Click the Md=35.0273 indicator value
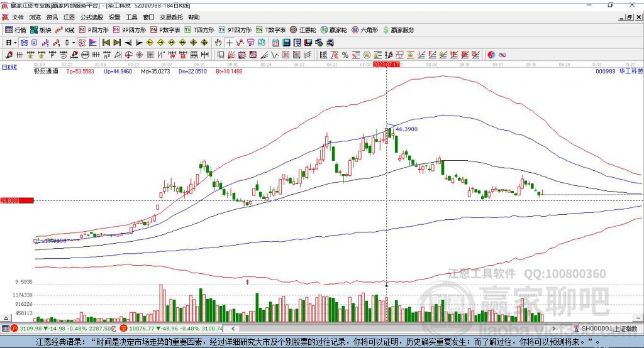 (155, 71)
